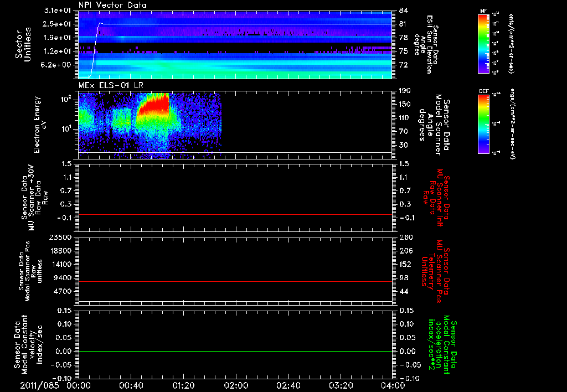Click the DEF label above the color bar
The image size is (567, 392).
[x=484, y=91]
